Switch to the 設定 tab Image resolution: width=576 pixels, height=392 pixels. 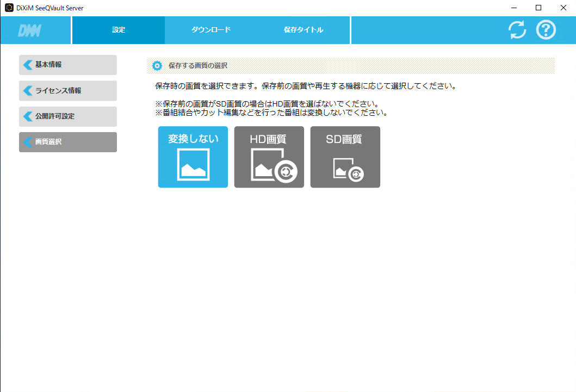118,30
